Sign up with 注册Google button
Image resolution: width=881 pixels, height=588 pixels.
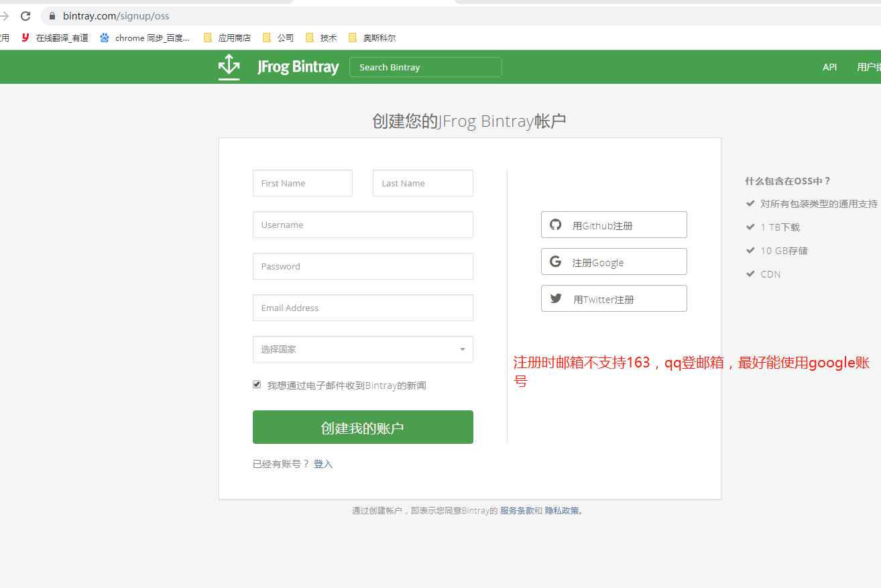pyautogui.click(x=614, y=261)
